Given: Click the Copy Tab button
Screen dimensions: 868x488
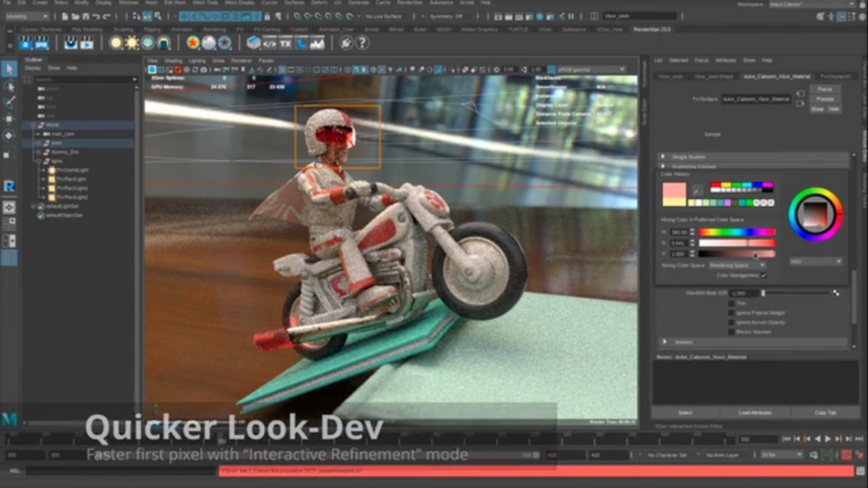Looking at the screenshot, I should [x=826, y=413].
